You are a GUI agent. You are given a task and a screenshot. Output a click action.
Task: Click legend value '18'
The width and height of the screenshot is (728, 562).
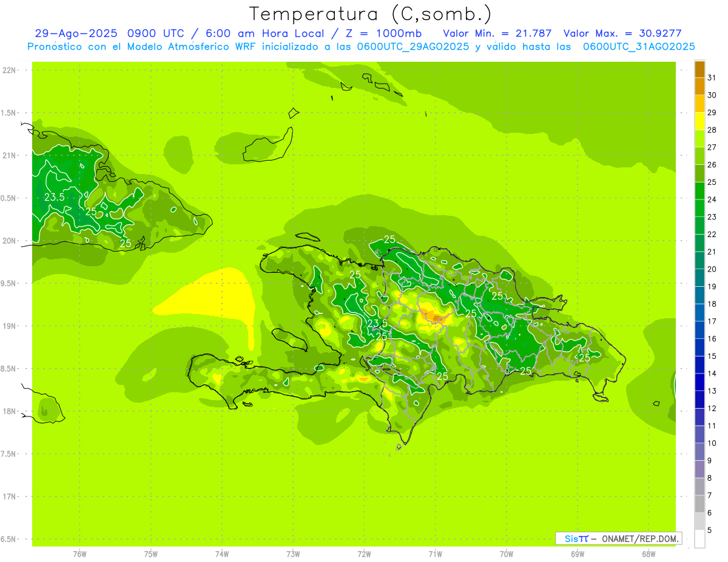pos(712,304)
